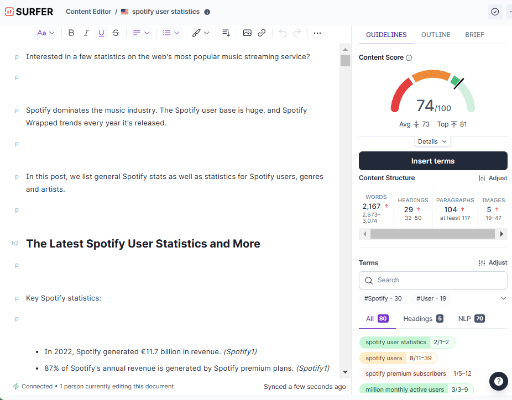The width and height of the screenshot is (512, 400).
Task: Select the All terms tab
Action: (x=377, y=319)
